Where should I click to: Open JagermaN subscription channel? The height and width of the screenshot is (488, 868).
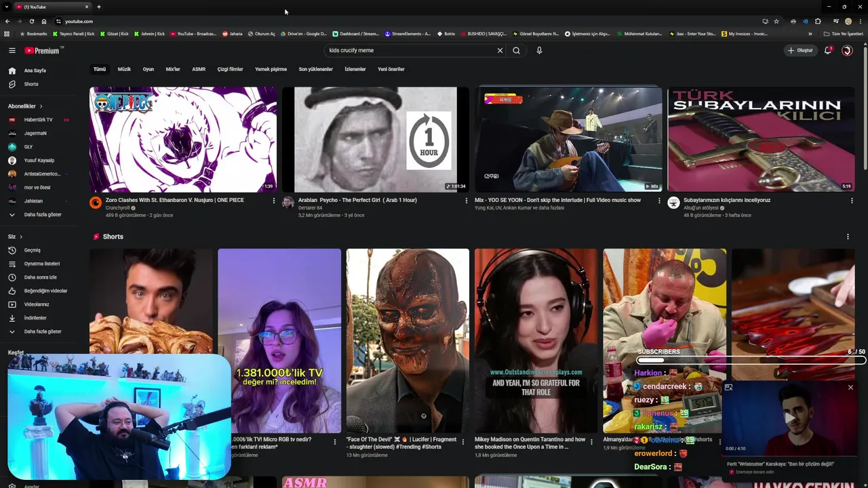click(x=35, y=134)
